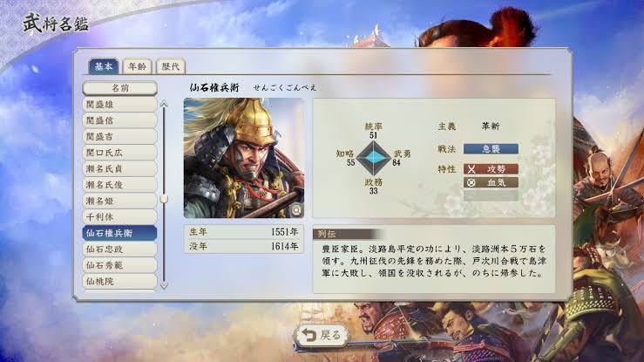Image resolution: width=644 pixels, height=362 pixels.
Task: Click the 戻る back button
Action: (322, 335)
